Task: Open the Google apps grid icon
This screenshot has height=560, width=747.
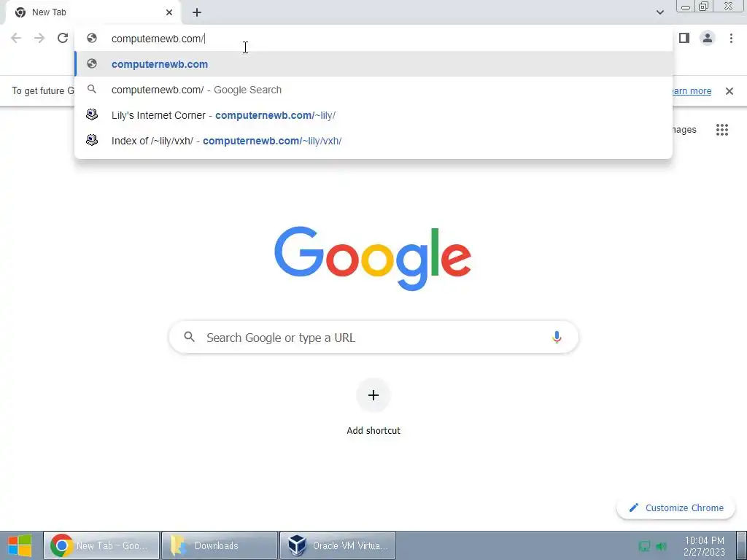Action: [722, 130]
